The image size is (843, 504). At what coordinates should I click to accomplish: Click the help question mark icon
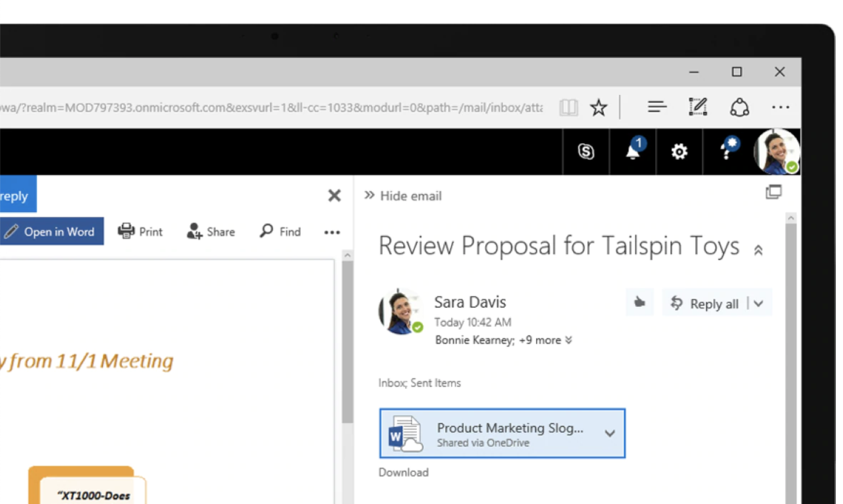[727, 151]
